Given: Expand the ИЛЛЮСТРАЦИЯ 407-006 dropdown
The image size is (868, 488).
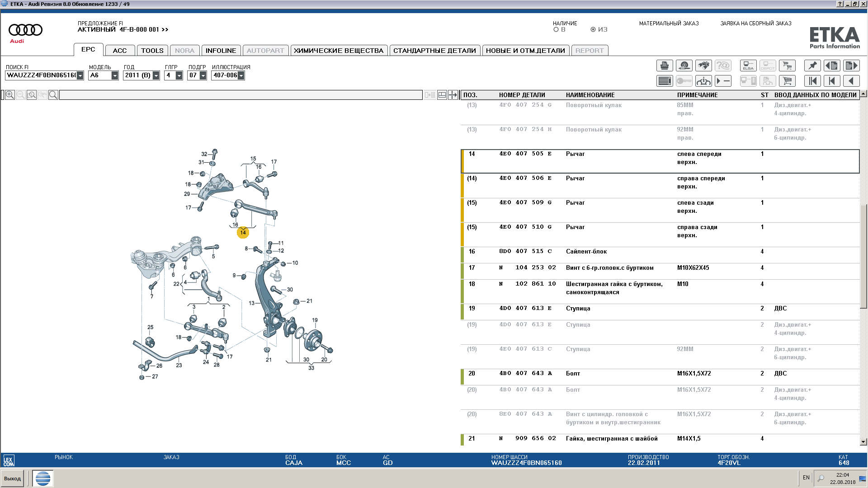Looking at the screenshot, I should pyautogui.click(x=241, y=75).
